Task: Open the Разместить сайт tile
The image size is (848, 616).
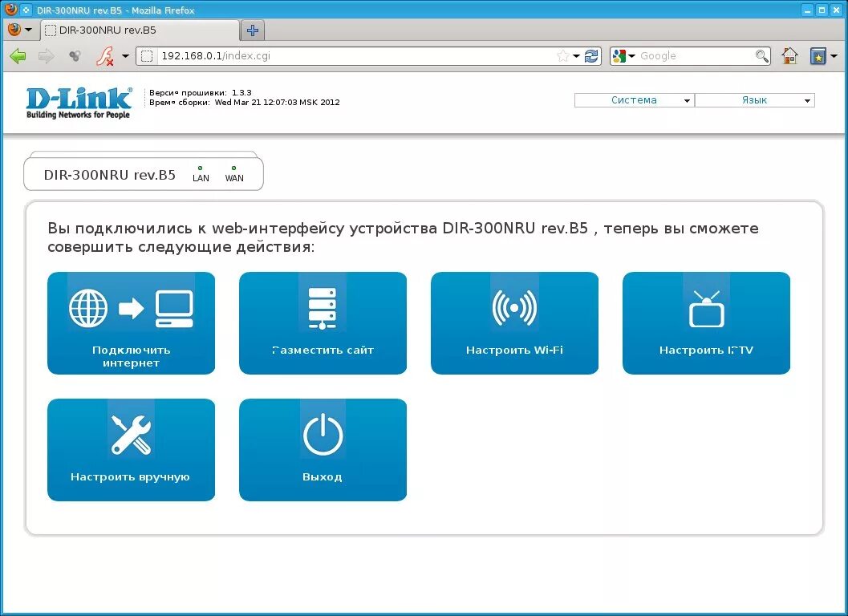Action: click(x=323, y=323)
